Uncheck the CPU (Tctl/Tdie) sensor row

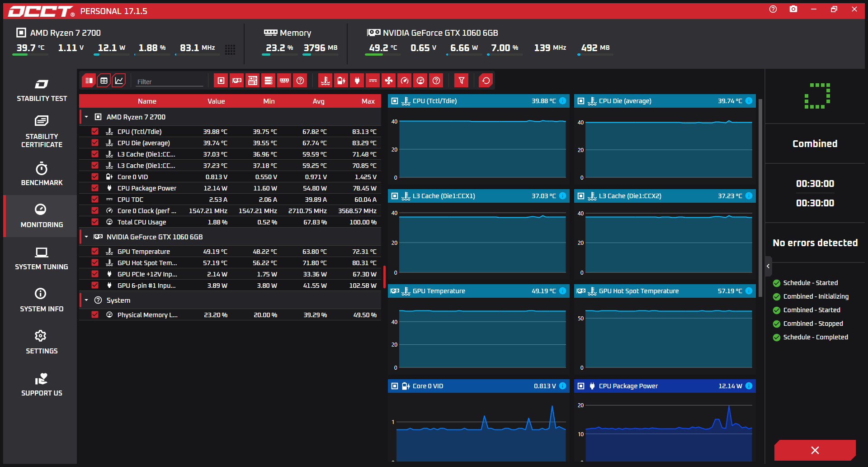tap(95, 131)
